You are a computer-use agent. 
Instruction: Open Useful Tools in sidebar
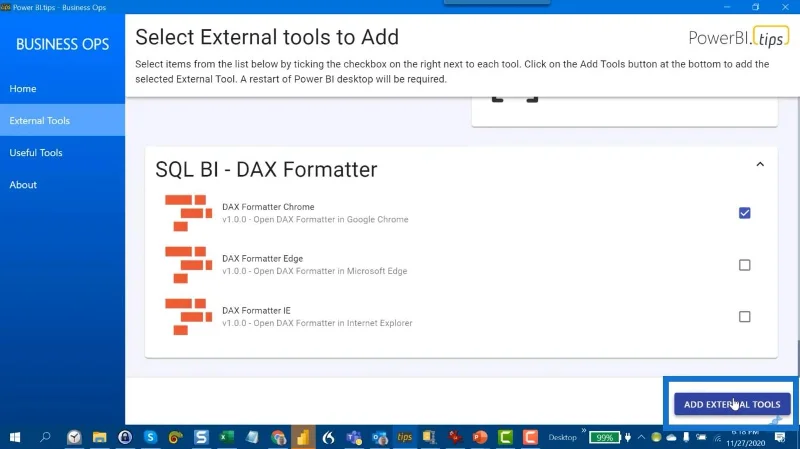(x=62, y=153)
